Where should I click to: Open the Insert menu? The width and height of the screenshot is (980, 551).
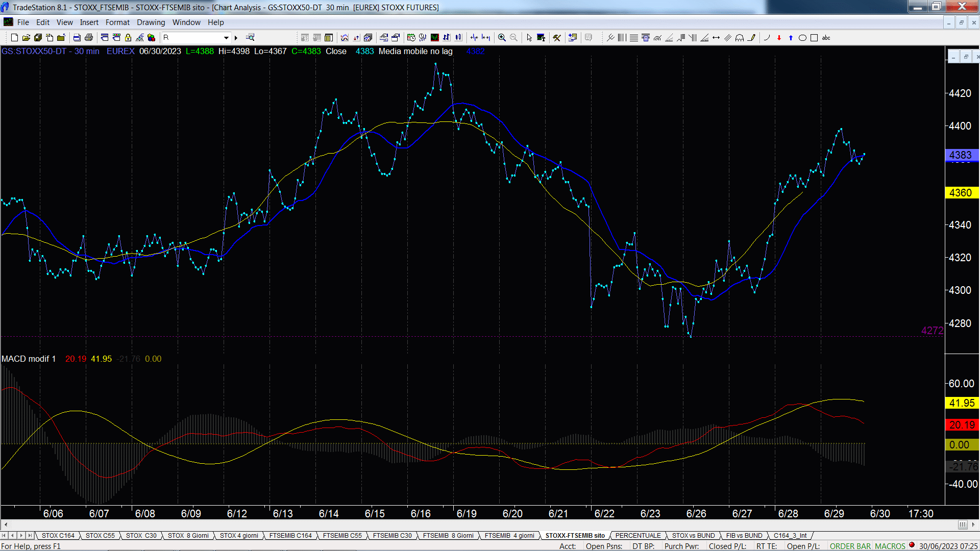point(89,22)
